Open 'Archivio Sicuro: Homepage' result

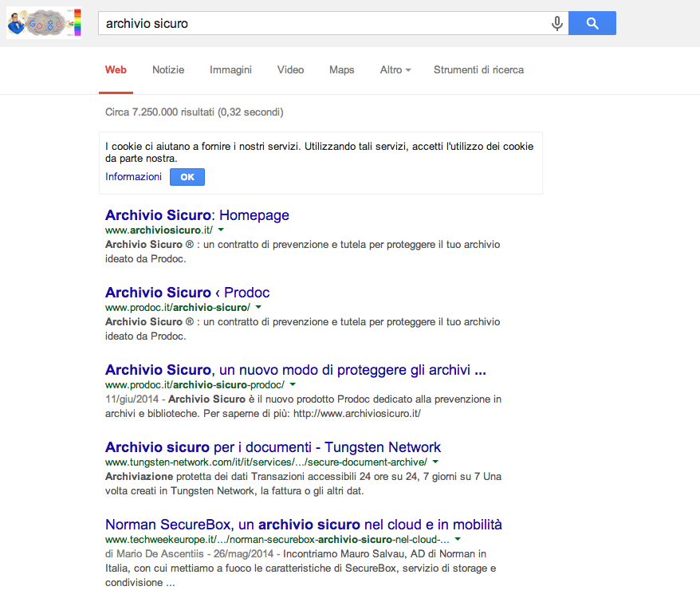point(197,215)
